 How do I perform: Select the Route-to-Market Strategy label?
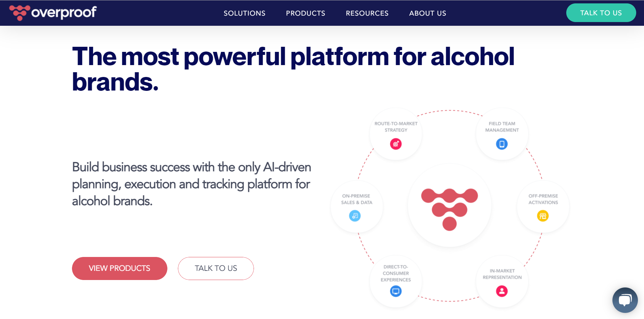[396, 127]
